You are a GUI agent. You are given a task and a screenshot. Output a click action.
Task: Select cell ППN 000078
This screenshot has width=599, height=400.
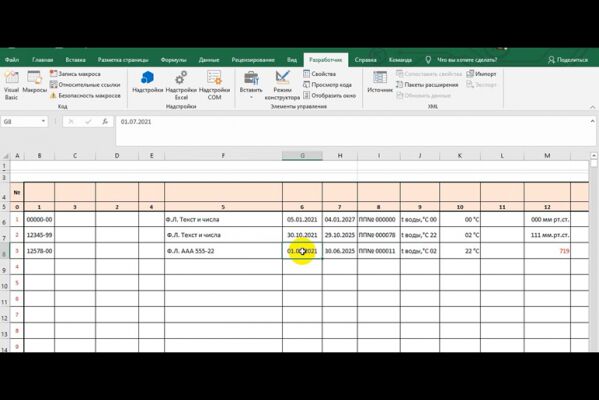[379, 235]
